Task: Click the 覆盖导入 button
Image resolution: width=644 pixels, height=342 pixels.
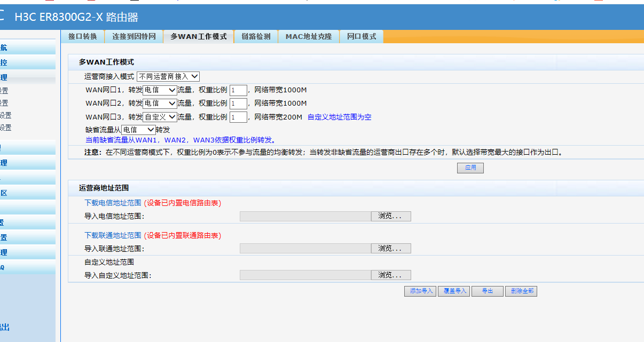Action: coord(454,291)
